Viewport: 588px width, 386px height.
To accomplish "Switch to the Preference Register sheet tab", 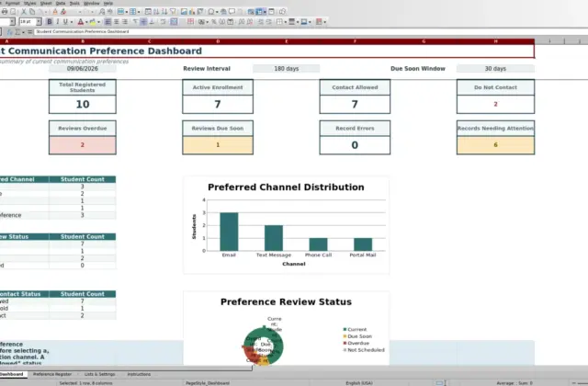I will [52, 374].
